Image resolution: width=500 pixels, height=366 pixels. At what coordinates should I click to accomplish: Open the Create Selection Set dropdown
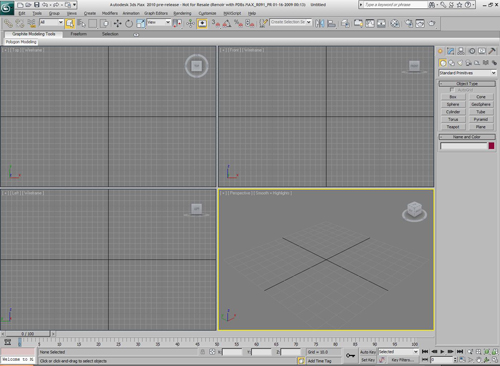[291, 22]
